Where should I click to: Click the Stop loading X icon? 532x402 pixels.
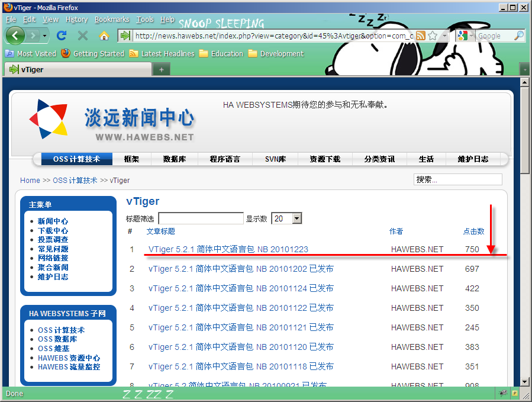[x=82, y=36]
